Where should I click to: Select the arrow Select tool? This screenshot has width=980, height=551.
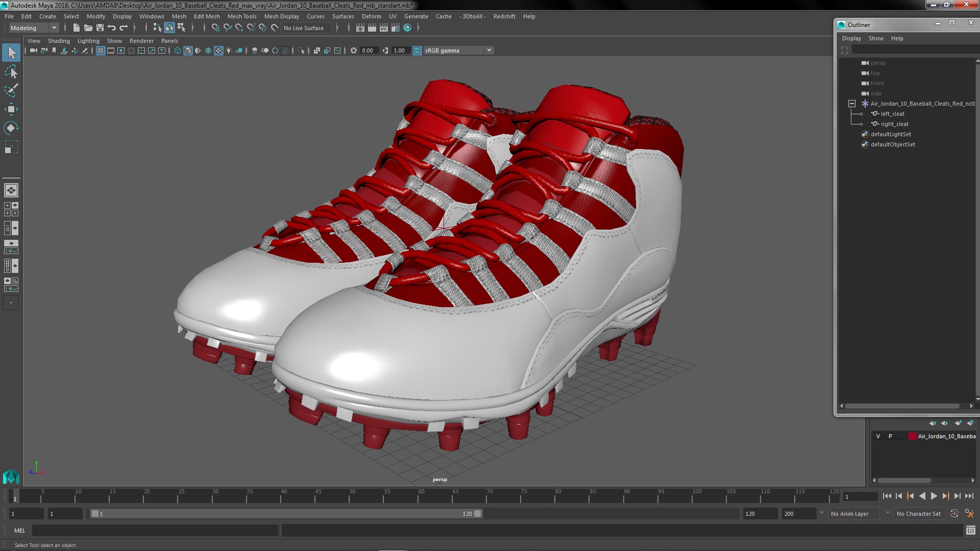tap(11, 53)
